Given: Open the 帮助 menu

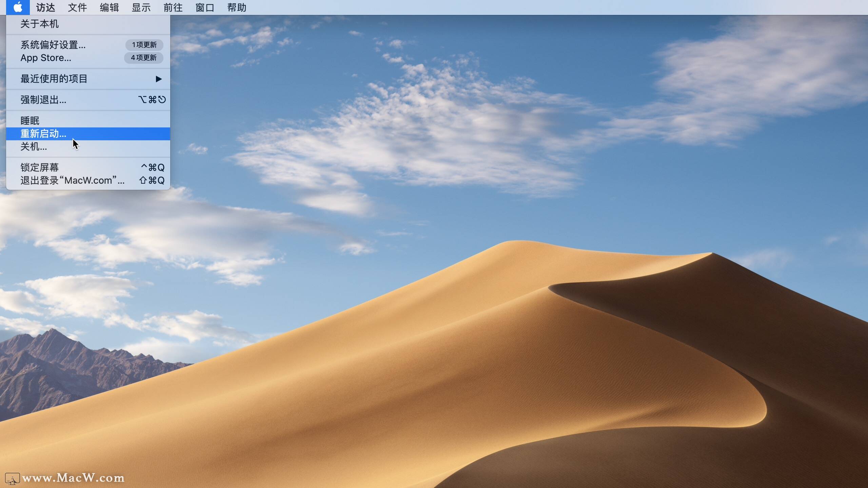Looking at the screenshot, I should 237,7.
